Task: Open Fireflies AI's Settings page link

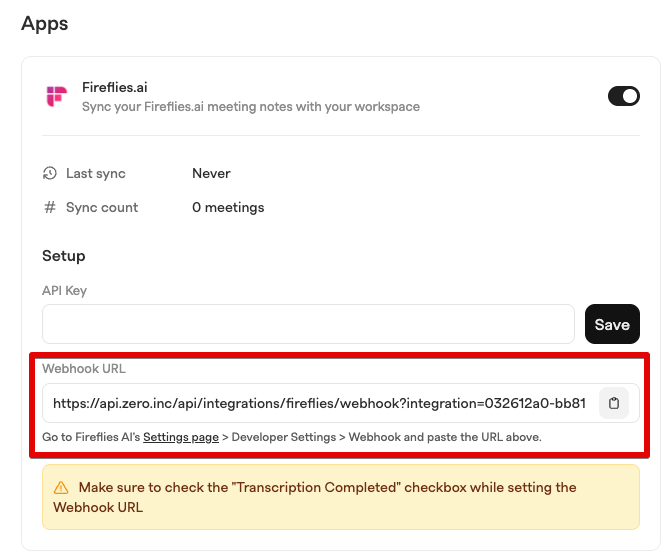Action: [181, 437]
